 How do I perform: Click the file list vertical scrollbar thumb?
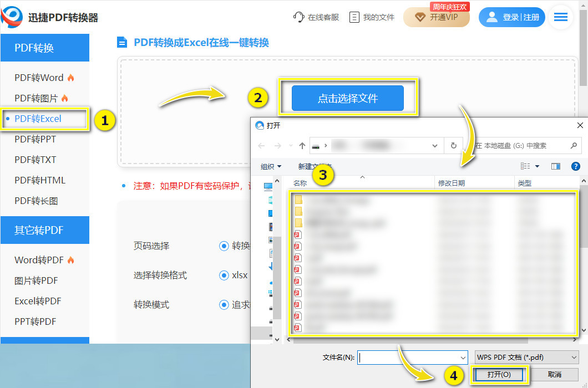coord(584,217)
